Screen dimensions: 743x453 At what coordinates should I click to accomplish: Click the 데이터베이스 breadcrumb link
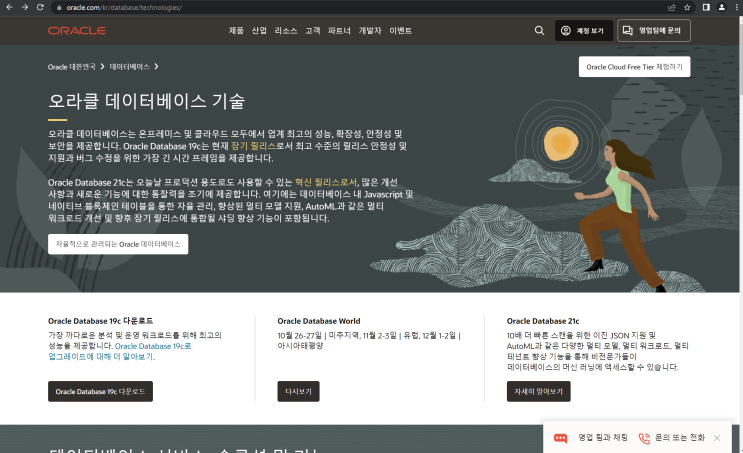[x=129, y=67]
